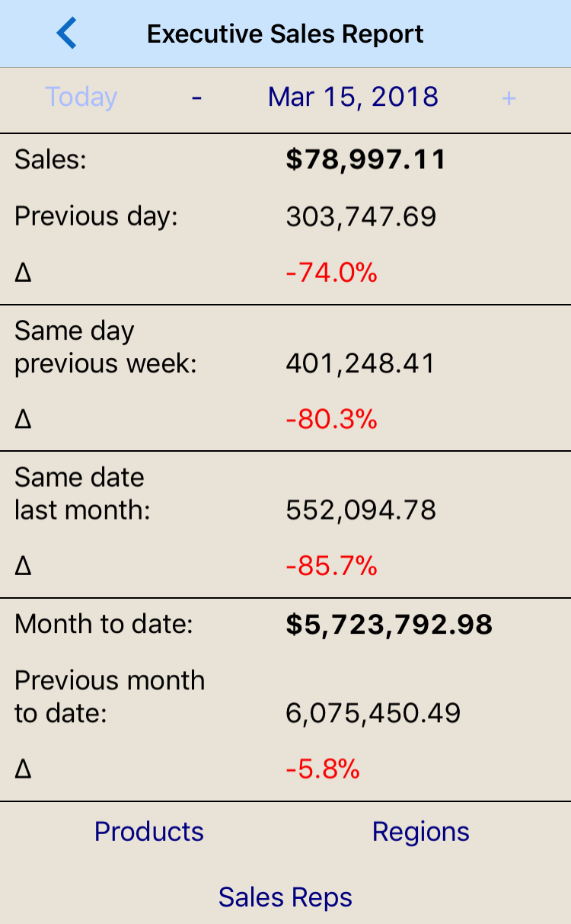Tap the -80.3% delta value
This screenshot has height=924, width=571.
click(x=331, y=419)
